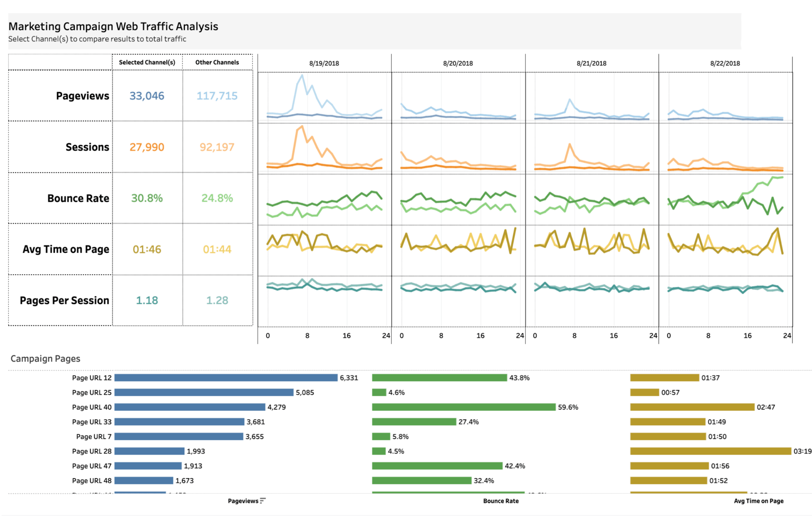Click the Selected Channel(s) column header
The height and width of the screenshot is (523, 812).
coord(147,62)
